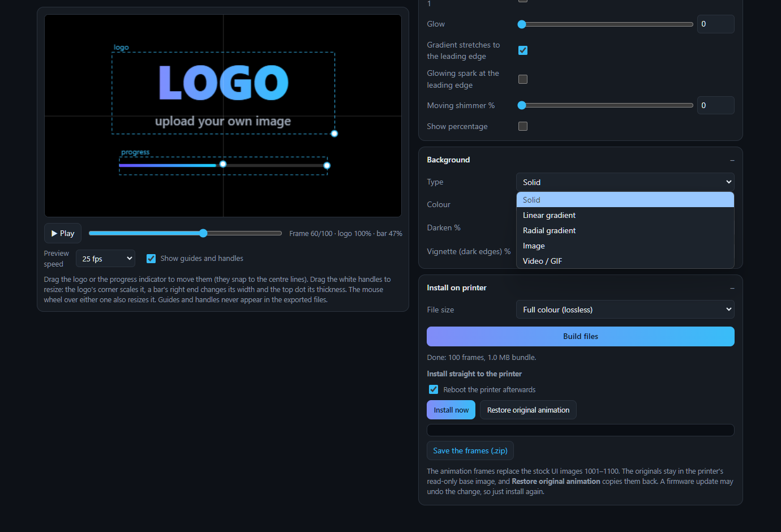The image size is (781, 532).
Task: Click the Install now button
Action: pos(451,410)
